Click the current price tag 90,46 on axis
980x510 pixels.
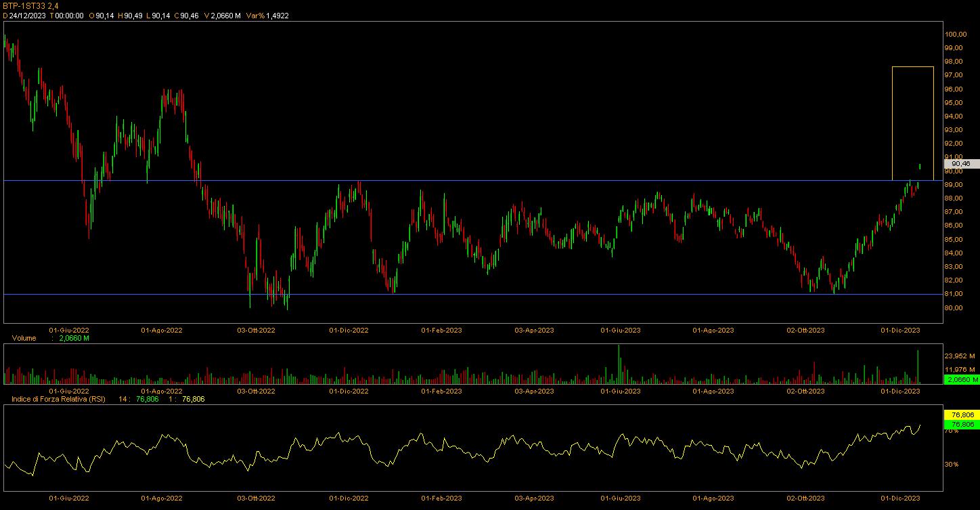pos(960,164)
